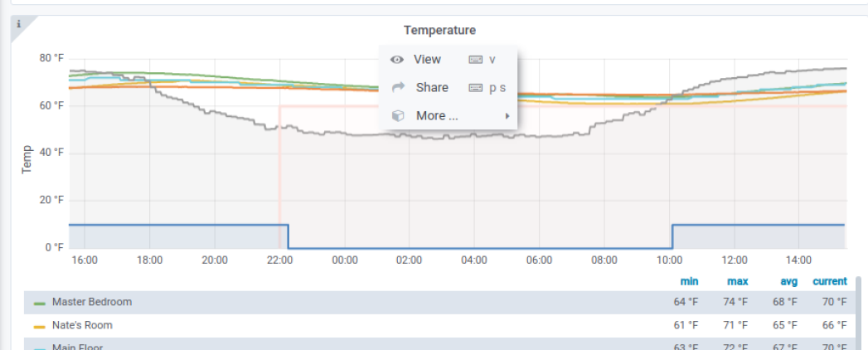Click the keyboard shortcut icon for Share

(475, 88)
